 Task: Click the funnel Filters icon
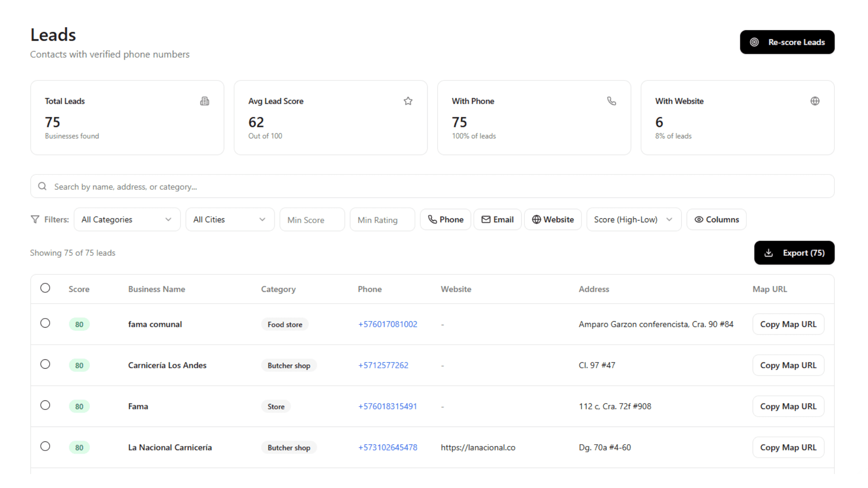[x=35, y=220]
